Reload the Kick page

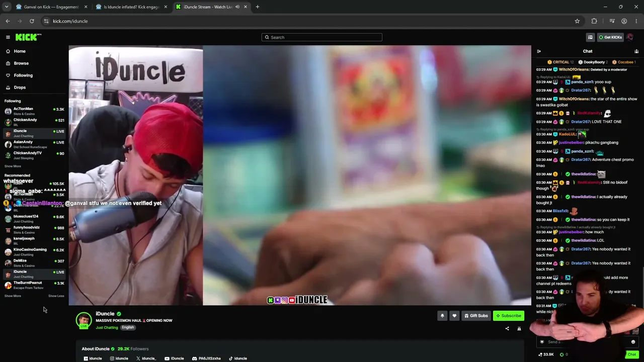[32, 21]
